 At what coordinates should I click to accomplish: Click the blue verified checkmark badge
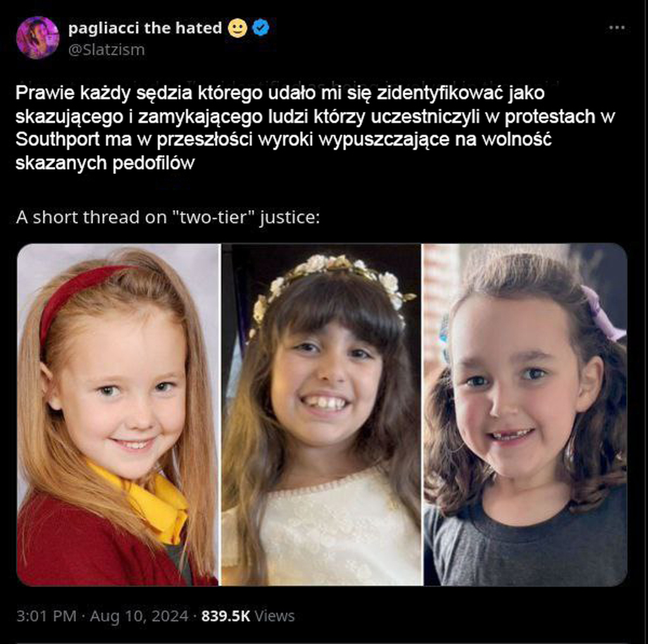coord(261,28)
